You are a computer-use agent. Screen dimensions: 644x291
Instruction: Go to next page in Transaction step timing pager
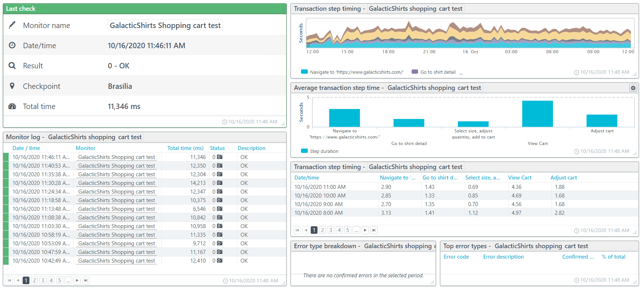(x=365, y=230)
